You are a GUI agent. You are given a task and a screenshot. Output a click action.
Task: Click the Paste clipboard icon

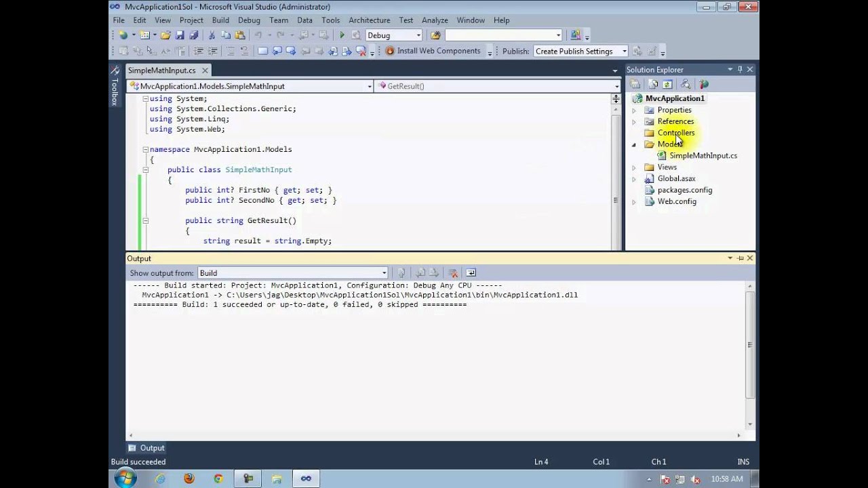239,35
